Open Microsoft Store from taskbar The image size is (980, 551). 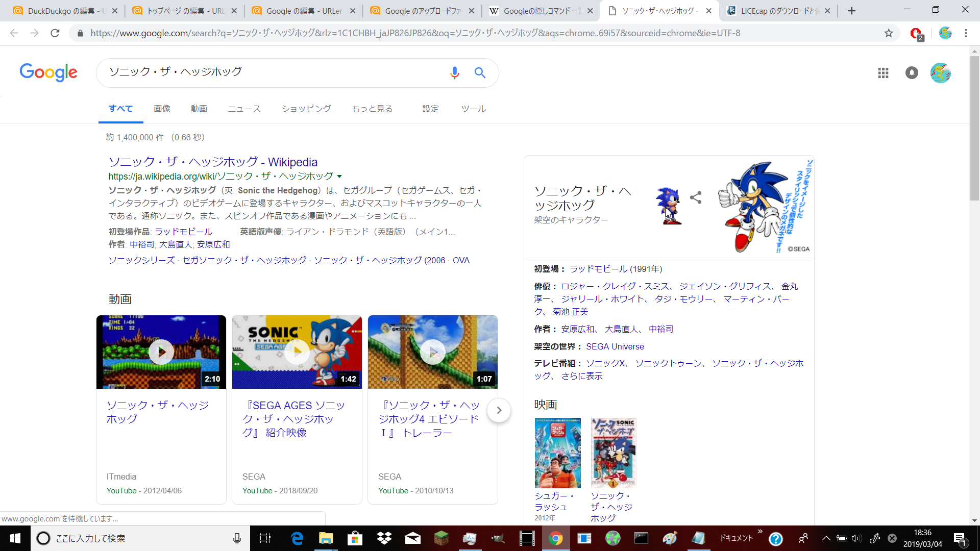(355, 538)
